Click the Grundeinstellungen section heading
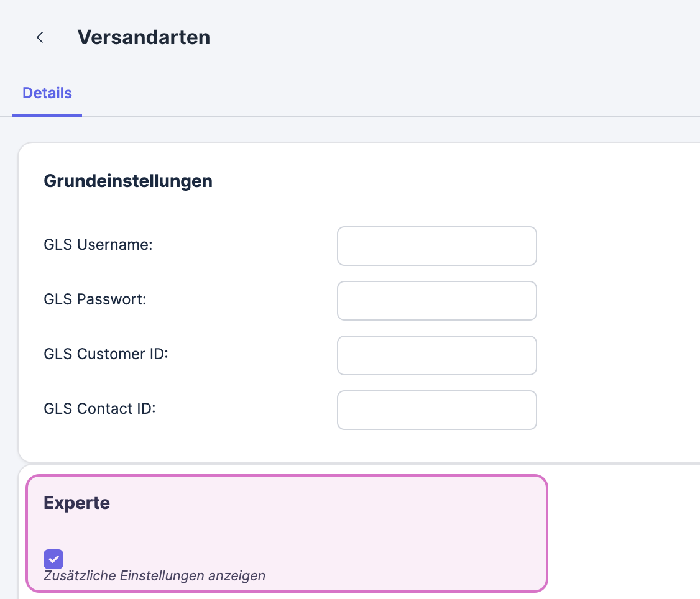The image size is (700, 599). point(128,181)
